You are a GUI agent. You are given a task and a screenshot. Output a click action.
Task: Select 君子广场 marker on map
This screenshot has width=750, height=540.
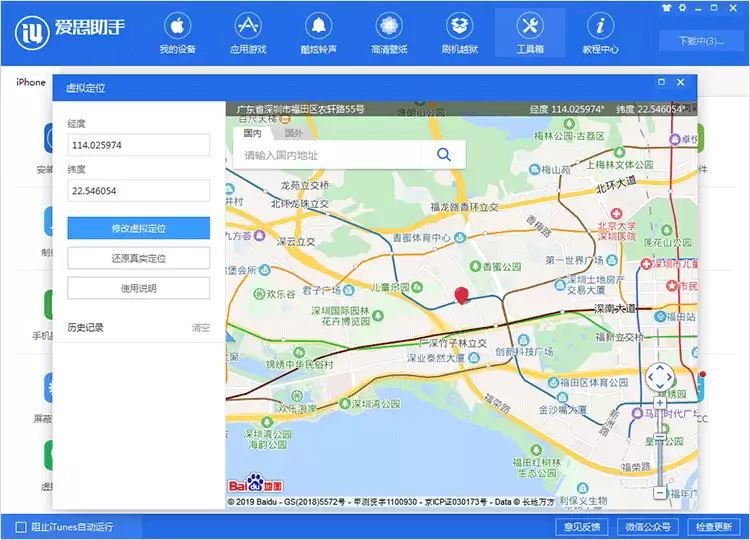pyautogui.click(x=349, y=290)
